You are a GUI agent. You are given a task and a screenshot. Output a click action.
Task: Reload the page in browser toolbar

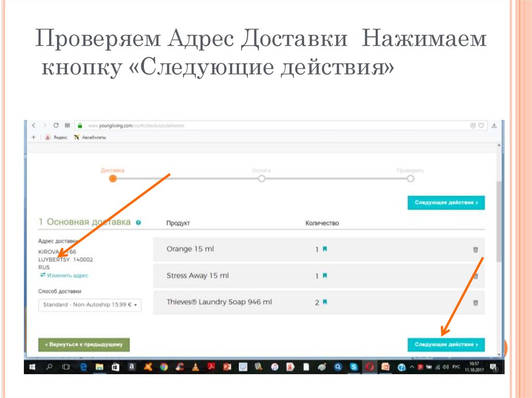[x=56, y=126]
